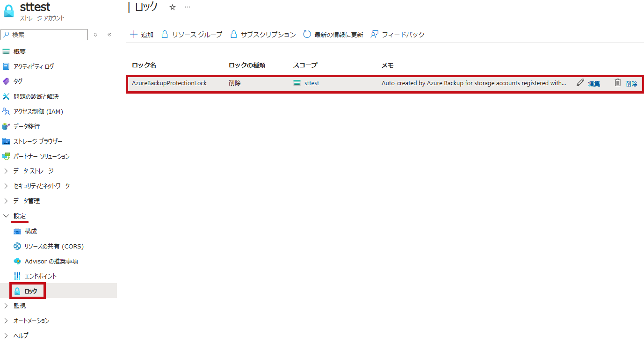Click the sttest storage account lock icon
This screenshot has height=343, width=644.
[x=9, y=11]
